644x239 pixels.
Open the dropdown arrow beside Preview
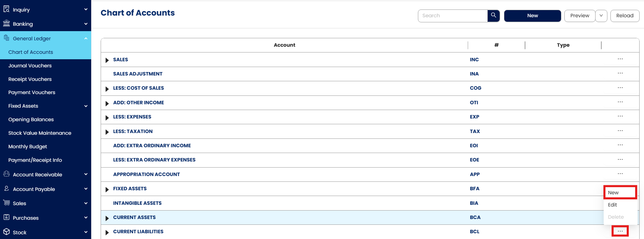pos(601,16)
